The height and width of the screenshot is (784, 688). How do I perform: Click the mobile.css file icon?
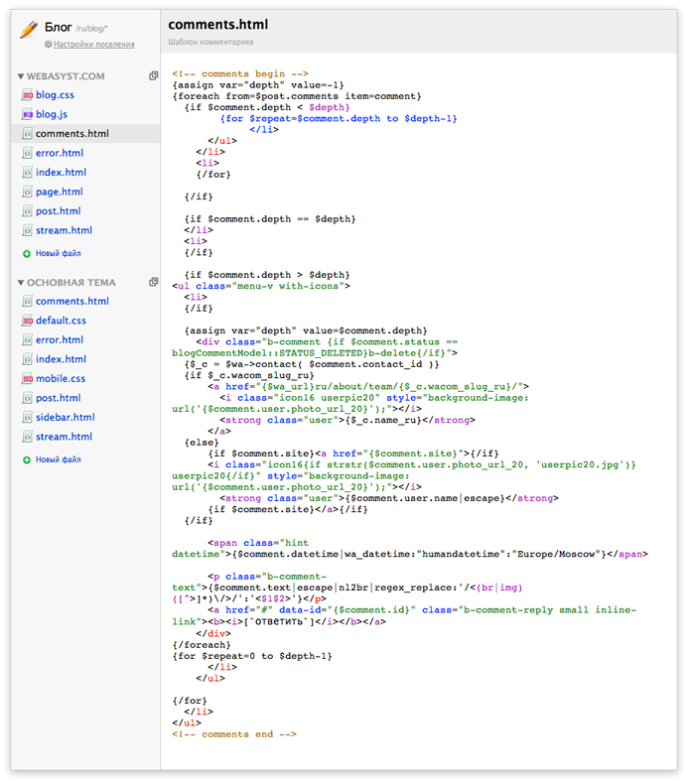point(27,379)
